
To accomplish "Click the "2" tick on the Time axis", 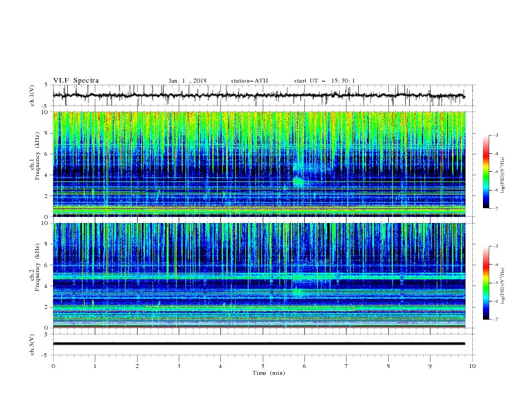I will (x=137, y=366).
